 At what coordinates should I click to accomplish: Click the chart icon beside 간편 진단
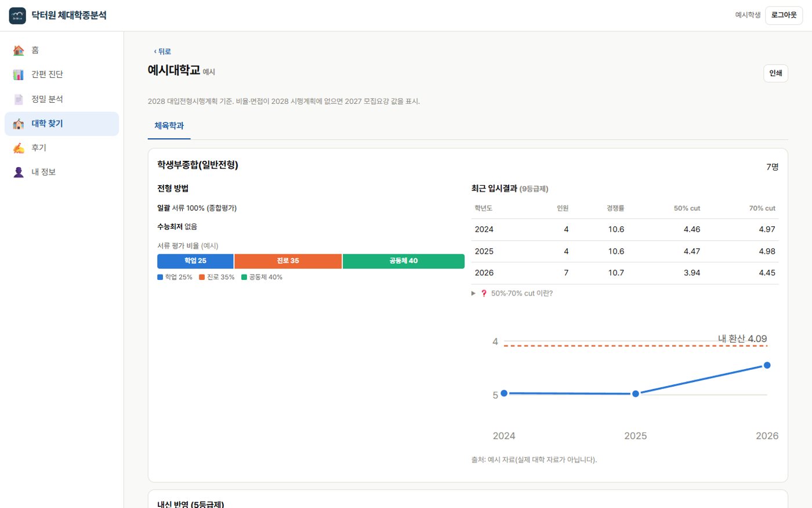point(19,74)
